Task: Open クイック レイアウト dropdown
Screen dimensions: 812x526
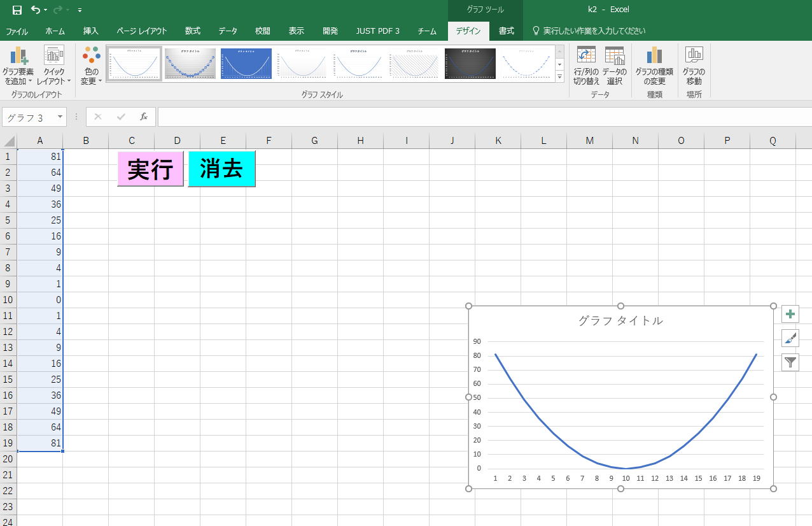Action: (x=54, y=66)
